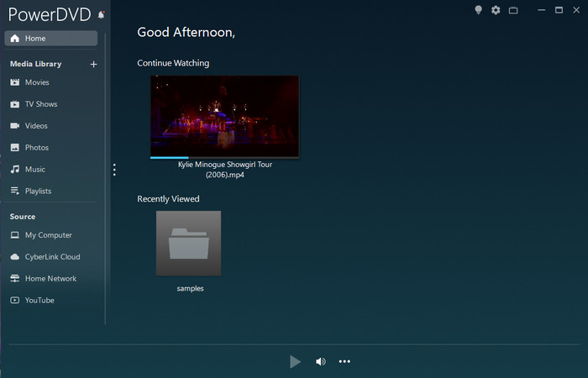The image size is (588, 378).
Task: Click the TV Shows icon
Action: [x=15, y=104]
